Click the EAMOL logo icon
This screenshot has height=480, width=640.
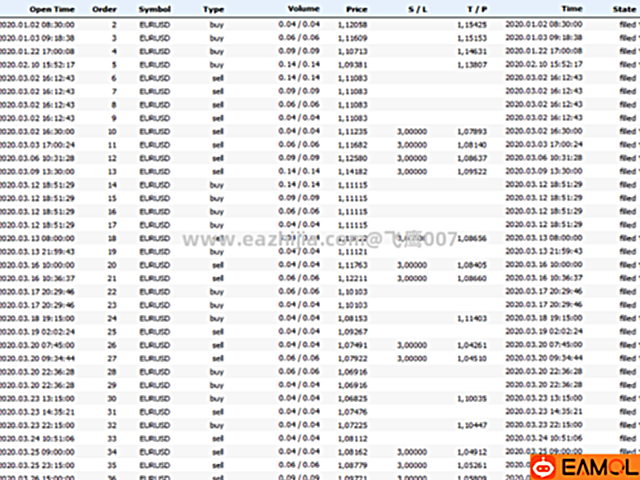[545, 467]
